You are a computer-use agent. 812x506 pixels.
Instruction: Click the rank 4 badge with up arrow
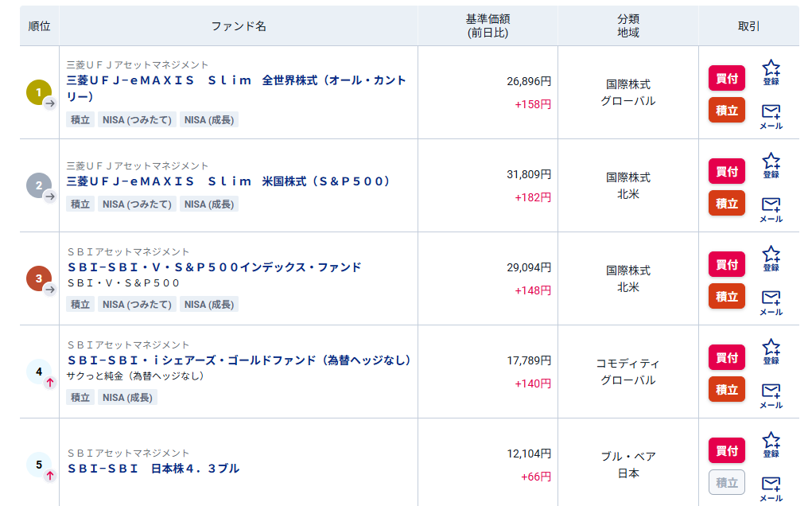39,372
